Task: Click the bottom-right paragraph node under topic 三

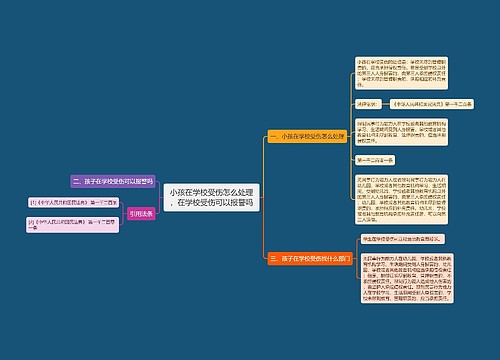Action: (407, 278)
